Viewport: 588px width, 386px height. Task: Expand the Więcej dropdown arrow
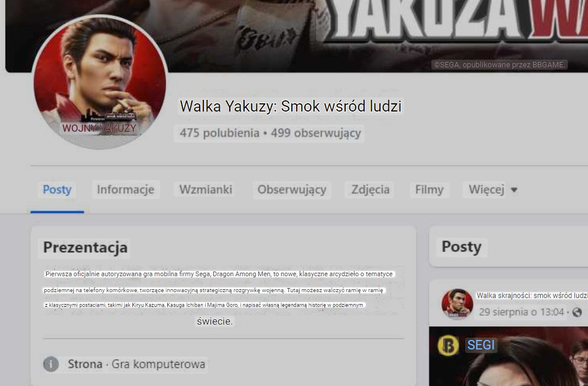click(514, 190)
